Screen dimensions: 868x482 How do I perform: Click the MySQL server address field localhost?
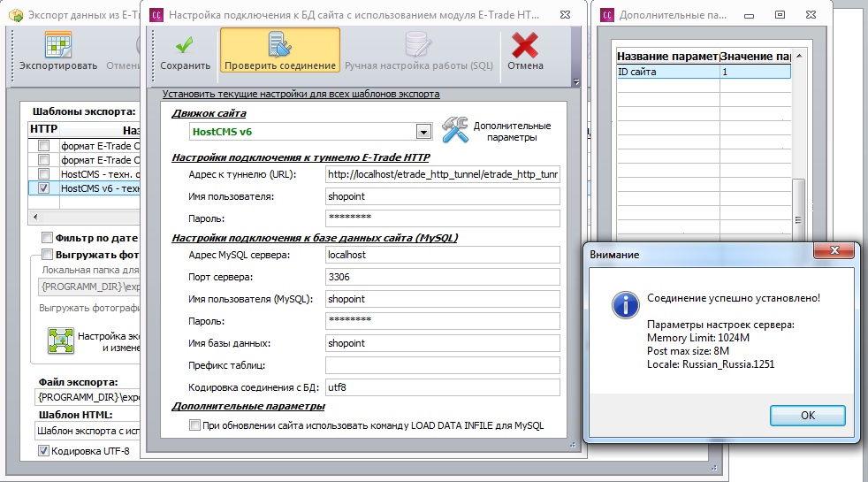tap(443, 255)
